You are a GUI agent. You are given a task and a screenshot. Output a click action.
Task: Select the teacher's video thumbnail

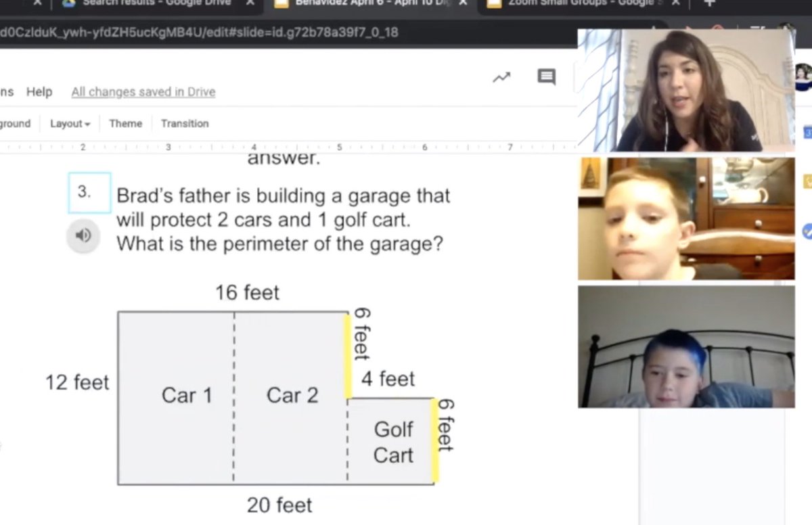coord(686,90)
